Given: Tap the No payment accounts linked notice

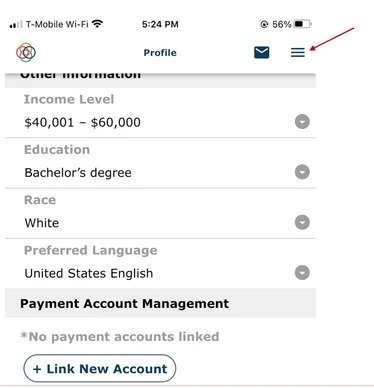Looking at the screenshot, I should click(120, 337).
